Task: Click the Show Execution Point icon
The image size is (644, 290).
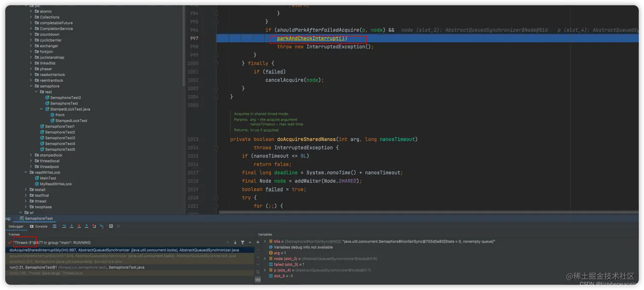Action: click(x=55, y=226)
